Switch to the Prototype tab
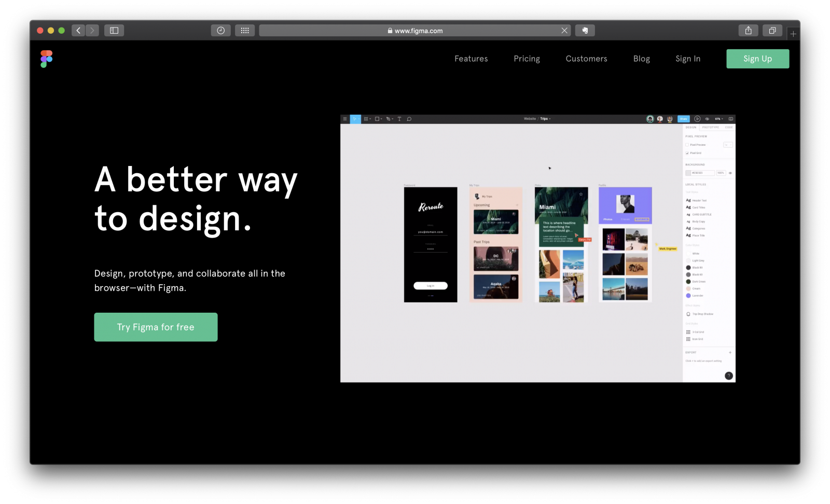Viewport: 830px width, 504px height. (711, 127)
